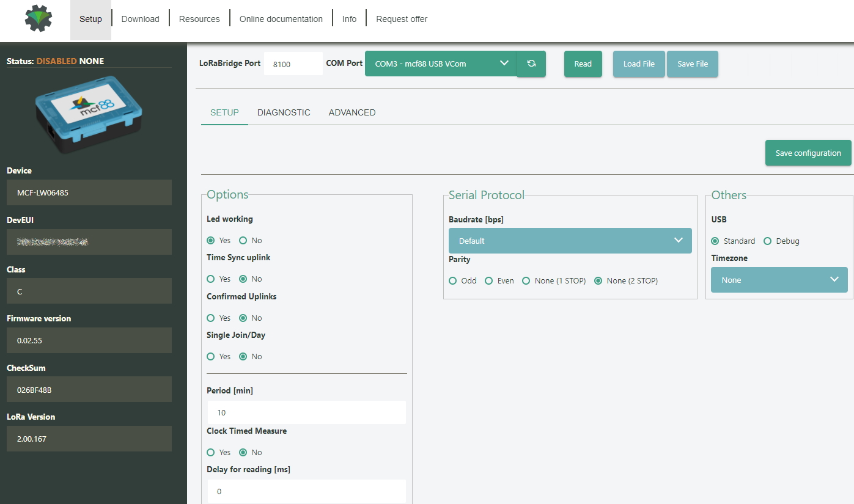Select No for Led working
854x504 pixels.
(243, 241)
